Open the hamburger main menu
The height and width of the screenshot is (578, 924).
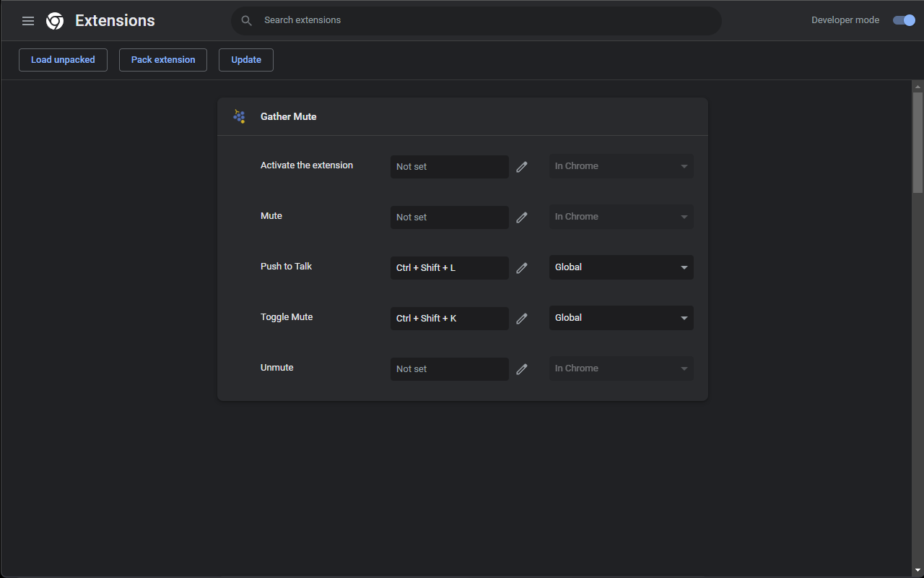pos(28,21)
